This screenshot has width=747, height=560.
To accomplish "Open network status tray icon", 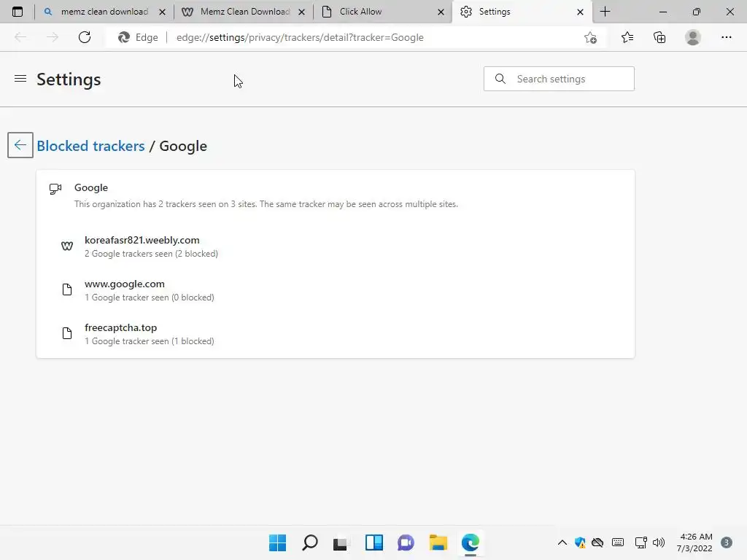I will coord(640,542).
